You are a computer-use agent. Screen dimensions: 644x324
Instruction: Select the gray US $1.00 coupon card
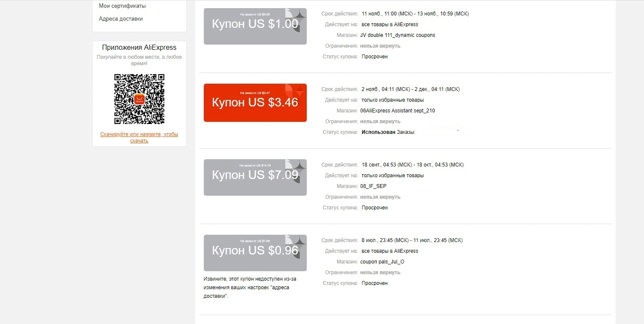(x=255, y=26)
